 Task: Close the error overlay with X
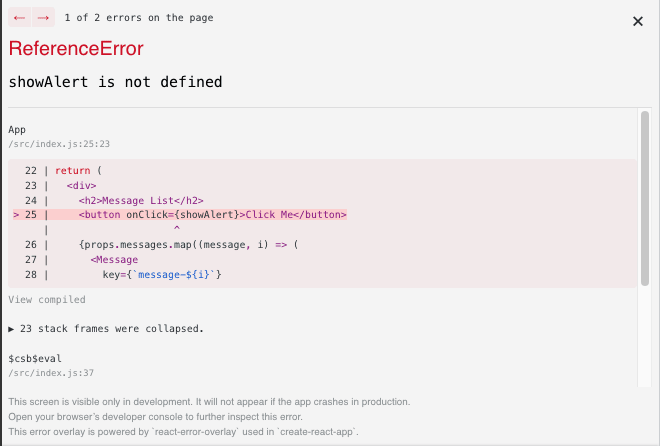click(638, 21)
